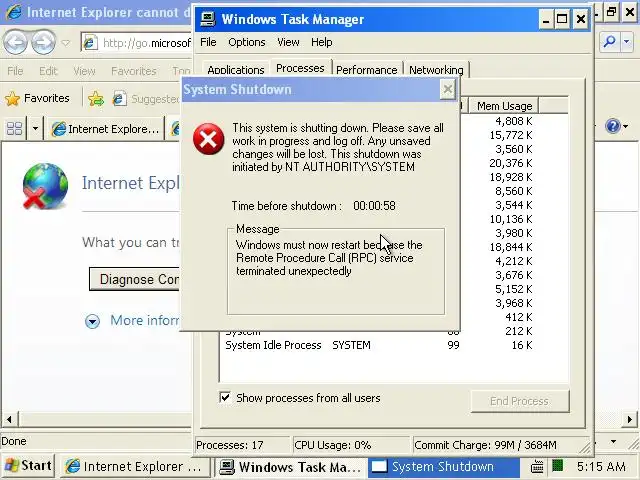Click the 20,376 K memory value
This screenshot has height=480, width=640.
point(511,163)
